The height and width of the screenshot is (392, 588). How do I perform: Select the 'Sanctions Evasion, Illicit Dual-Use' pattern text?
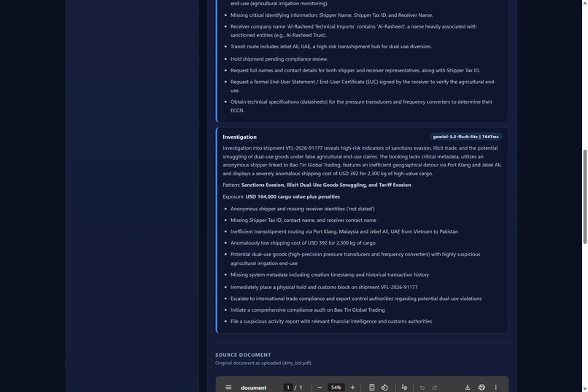click(326, 185)
